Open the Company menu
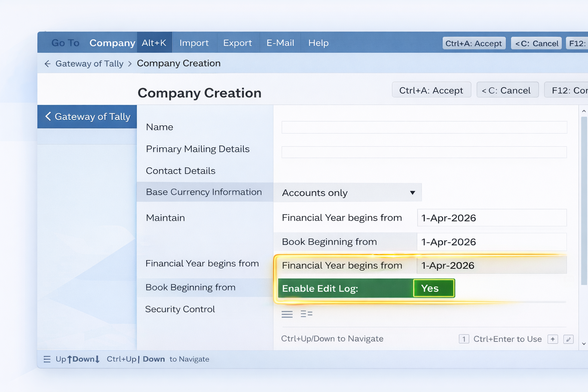The width and height of the screenshot is (588, 392). pyautogui.click(x=112, y=42)
